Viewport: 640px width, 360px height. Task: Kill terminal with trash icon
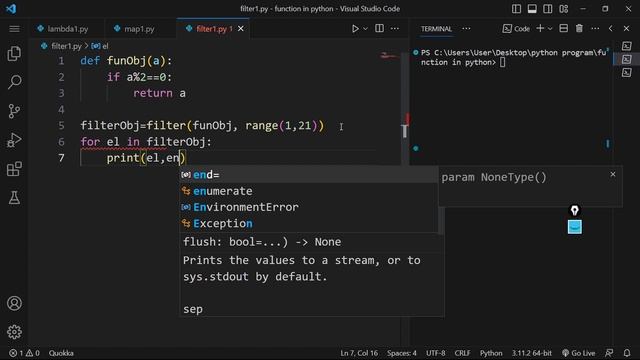(x=579, y=28)
